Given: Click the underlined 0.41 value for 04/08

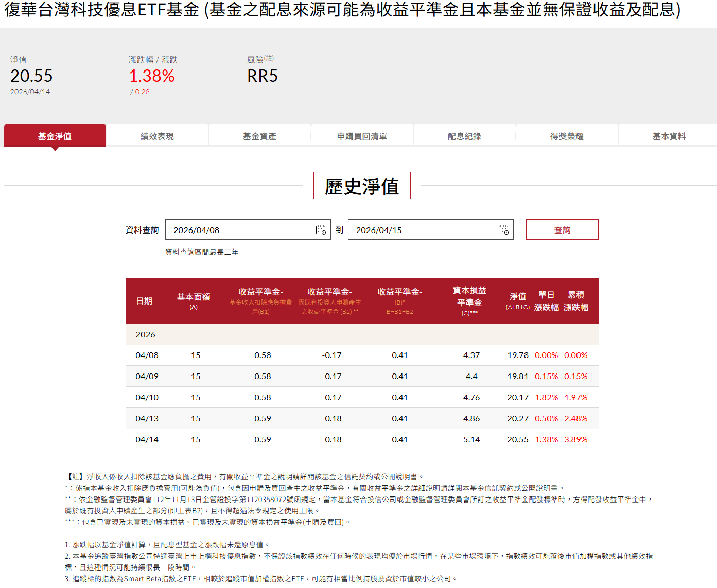Looking at the screenshot, I should (x=400, y=355).
